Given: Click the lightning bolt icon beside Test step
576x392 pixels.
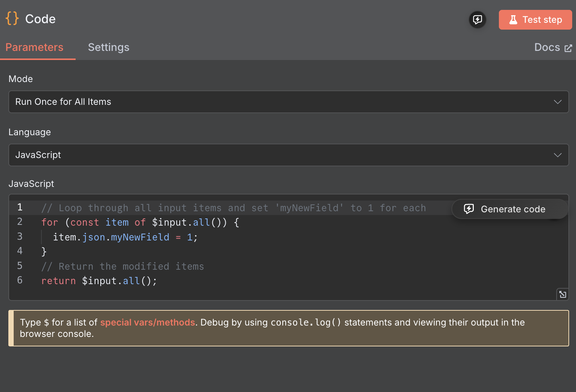Looking at the screenshot, I should pos(477,20).
